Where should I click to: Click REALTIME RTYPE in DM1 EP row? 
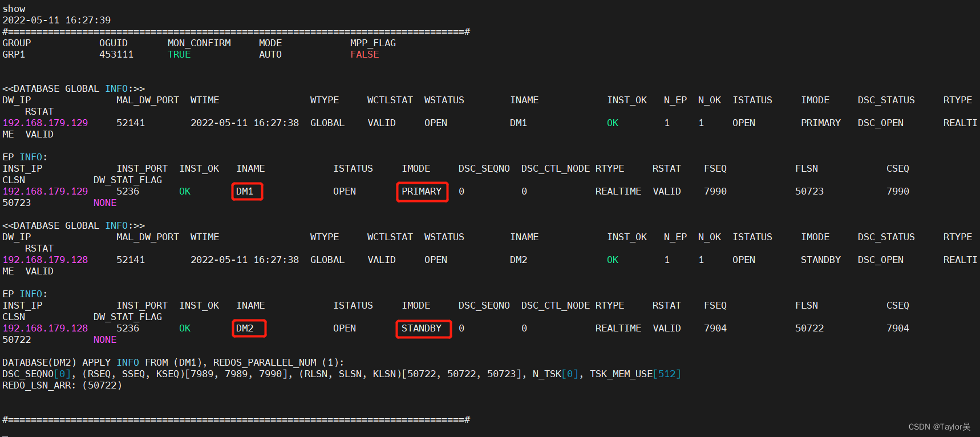618,192
